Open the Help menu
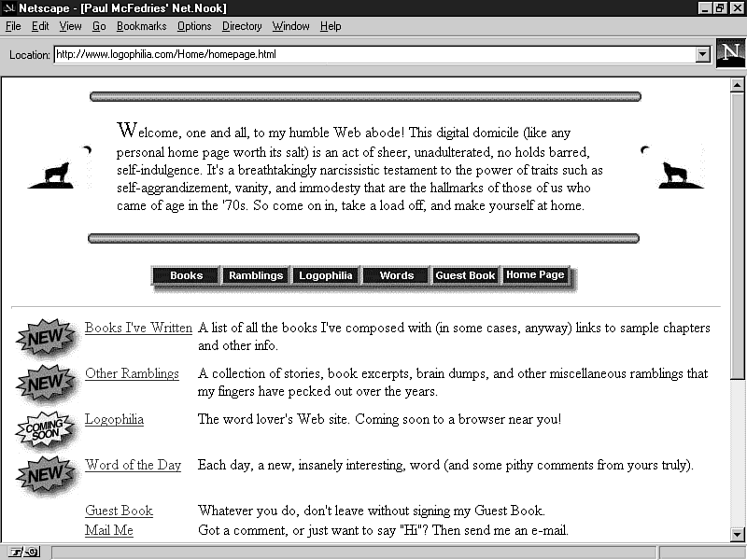The width and height of the screenshot is (747, 560). click(x=331, y=26)
